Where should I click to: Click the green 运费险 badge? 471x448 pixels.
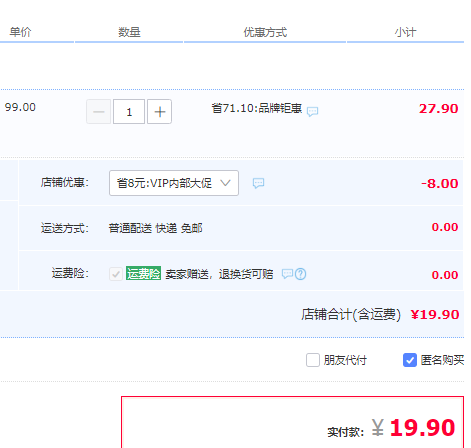pyautogui.click(x=143, y=273)
